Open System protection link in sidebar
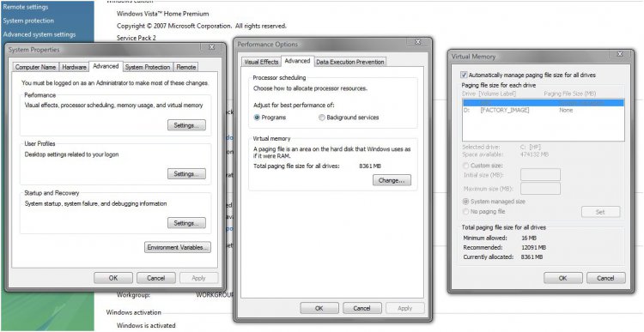This screenshot has width=644, height=332. [x=28, y=21]
